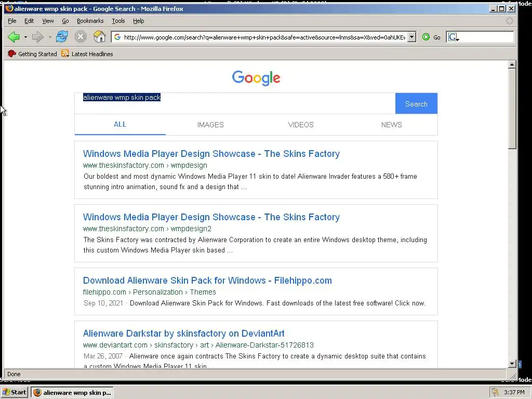The height and width of the screenshot is (399, 532).
Task: Open the File menu
Action: 12,21
